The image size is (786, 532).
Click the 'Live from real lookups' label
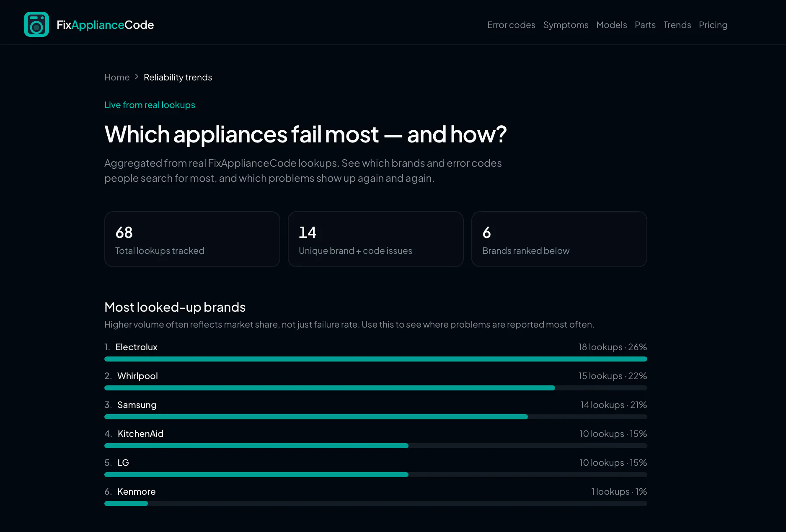click(x=150, y=105)
